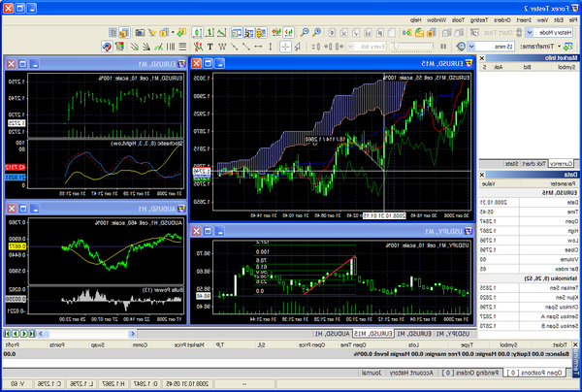Activate the USDJPY,M1 chart window title bar

pyautogui.click(x=332, y=231)
